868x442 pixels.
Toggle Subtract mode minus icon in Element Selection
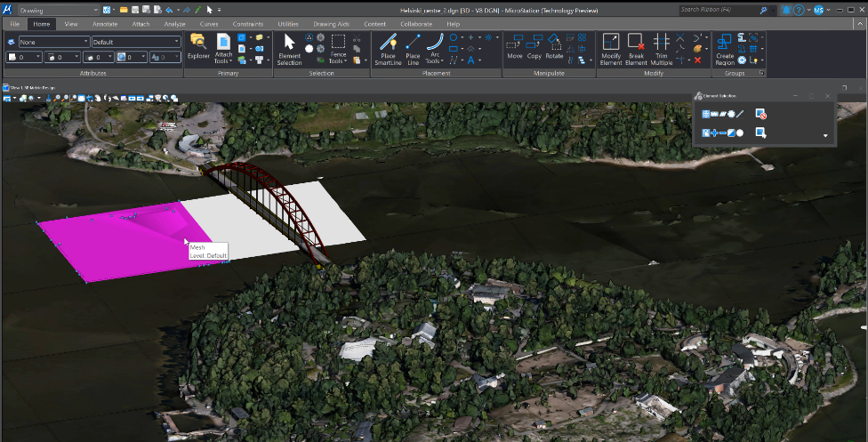coord(722,133)
